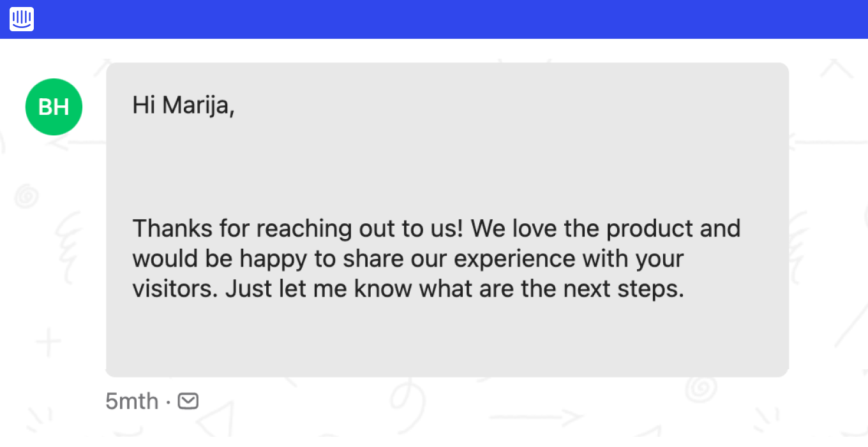
Task: Click the caret arrow doodle near the header's right end
Action: pyautogui.click(x=837, y=68)
